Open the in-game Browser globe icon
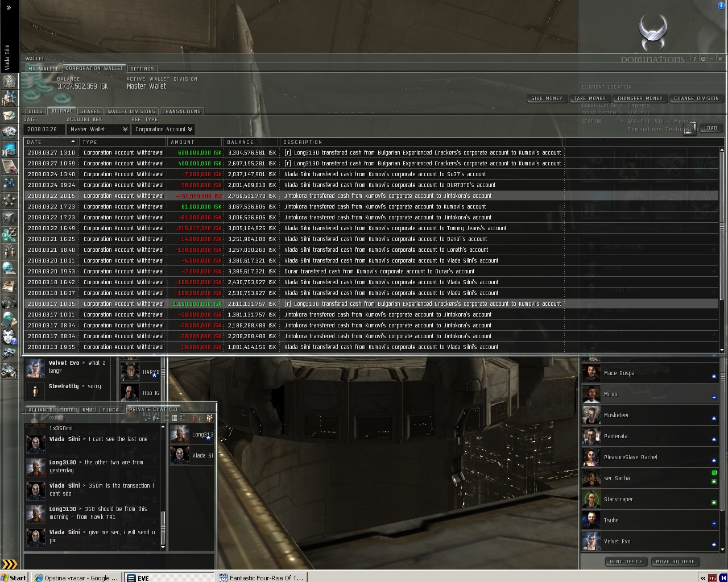Image resolution: width=728 pixels, height=582 pixels. pos(9,268)
